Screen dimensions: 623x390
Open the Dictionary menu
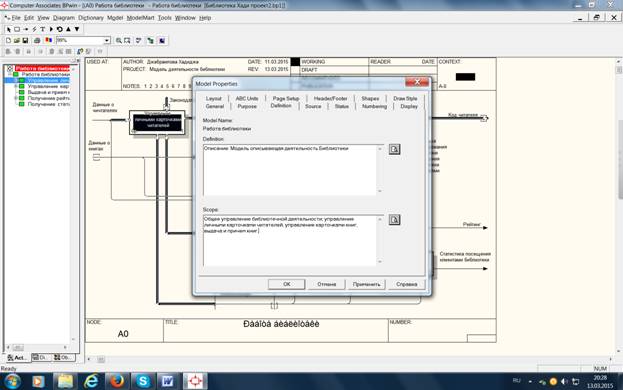point(91,18)
